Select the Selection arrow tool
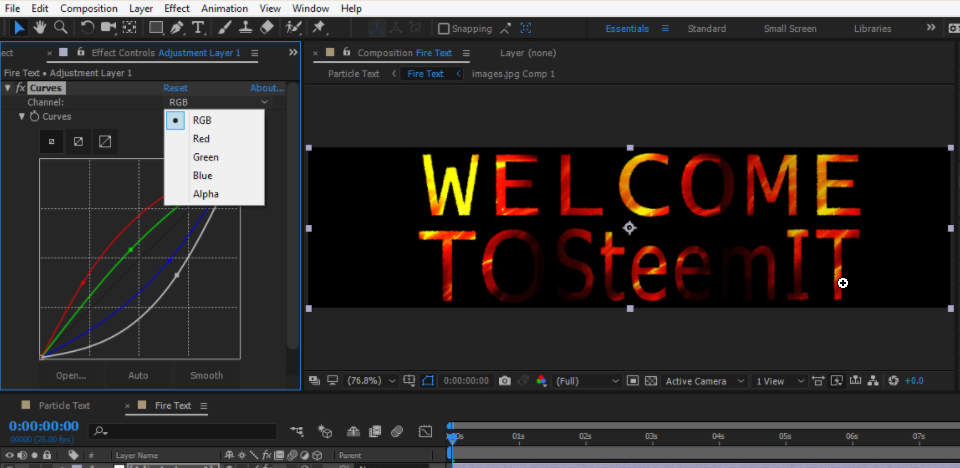The image size is (960, 468). point(20,28)
